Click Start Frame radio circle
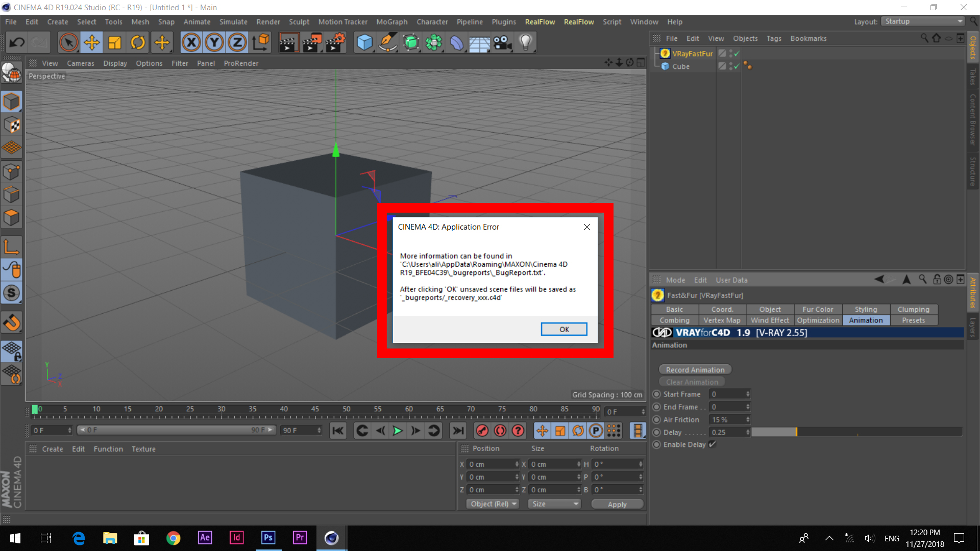The height and width of the screenshot is (551, 980). 657,394
